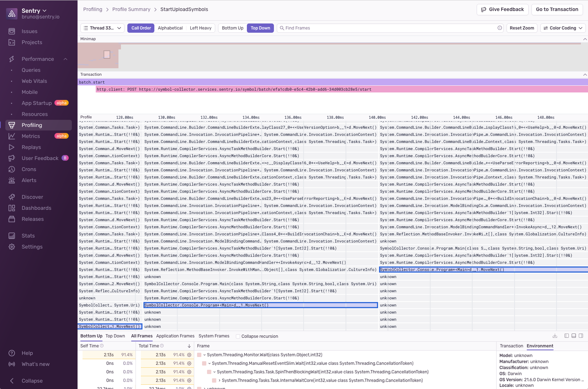Open the Releases icon
This screenshot has height=389, width=588.
click(x=12, y=219)
